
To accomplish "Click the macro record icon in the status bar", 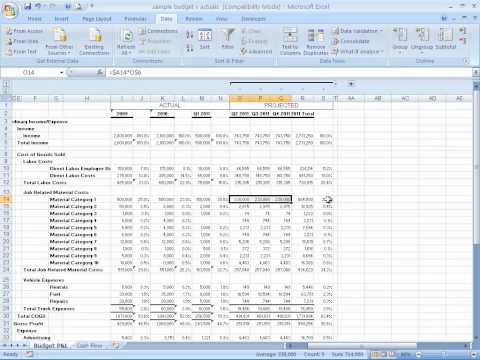I will pos(29,354).
